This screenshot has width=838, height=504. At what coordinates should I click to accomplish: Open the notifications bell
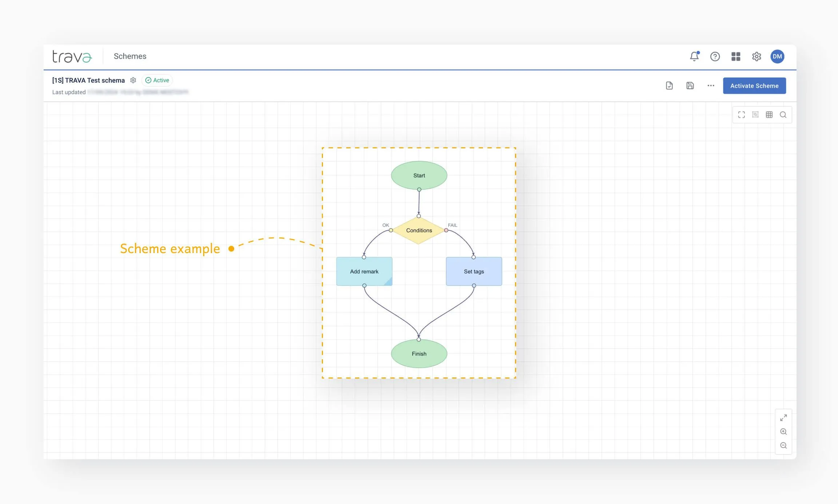point(694,56)
